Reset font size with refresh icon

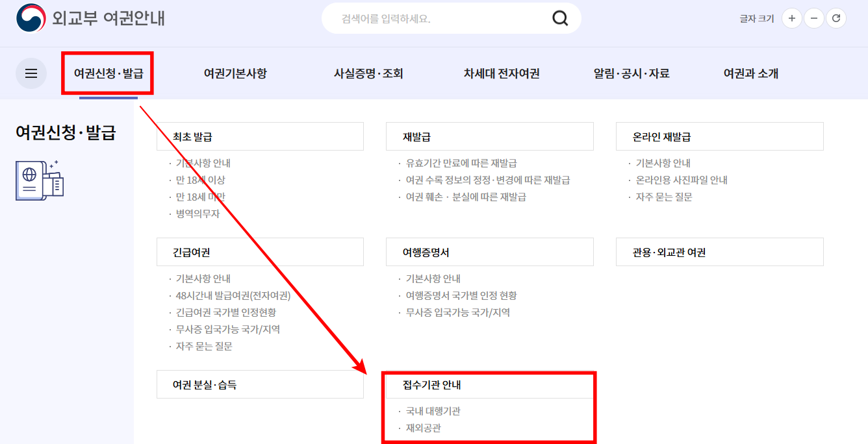[x=836, y=18]
